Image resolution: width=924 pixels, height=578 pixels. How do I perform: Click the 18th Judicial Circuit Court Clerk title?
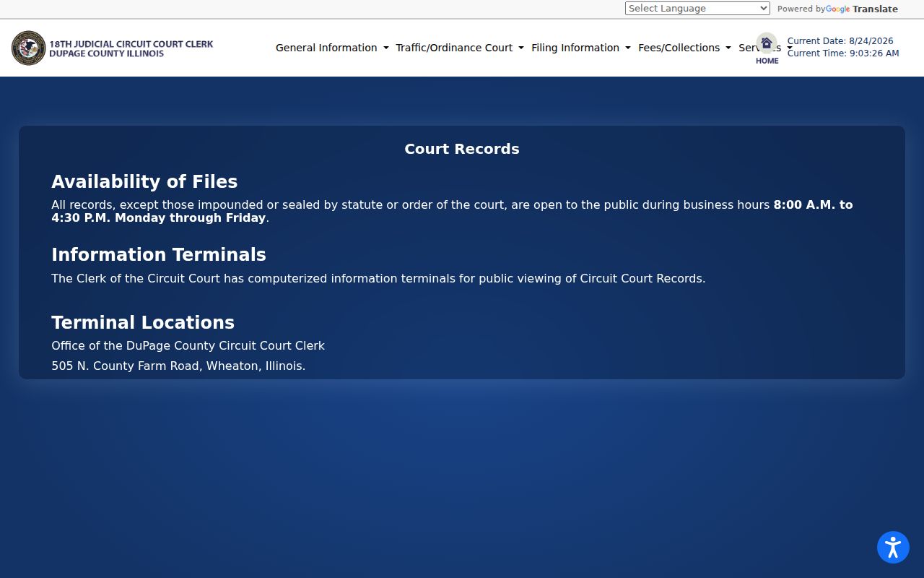tap(131, 48)
